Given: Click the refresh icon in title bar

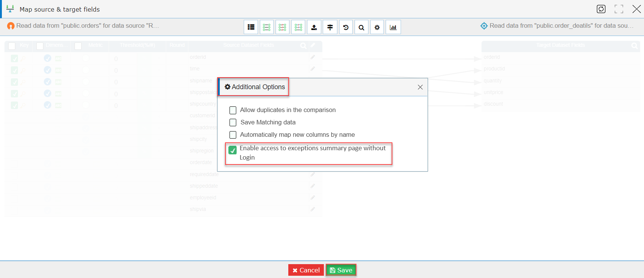Looking at the screenshot, I should pyautogui.click(x=601, y=9).
